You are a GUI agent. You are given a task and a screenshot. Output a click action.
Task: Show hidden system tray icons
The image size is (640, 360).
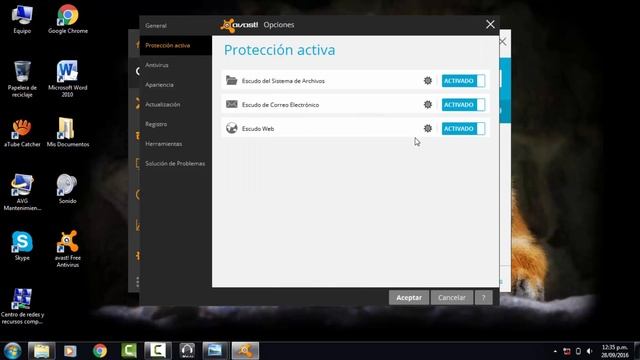pyautogui.click(x=555, y=351)
